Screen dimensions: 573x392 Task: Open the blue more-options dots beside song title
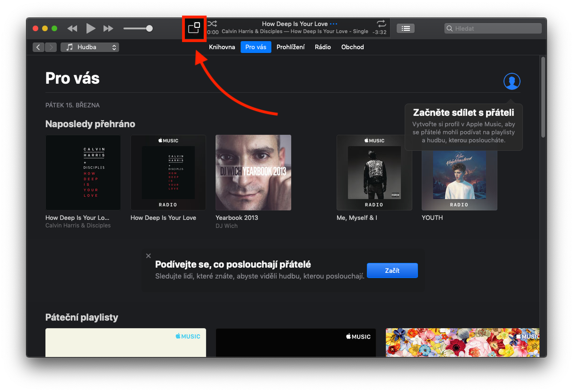pos(334,24)
